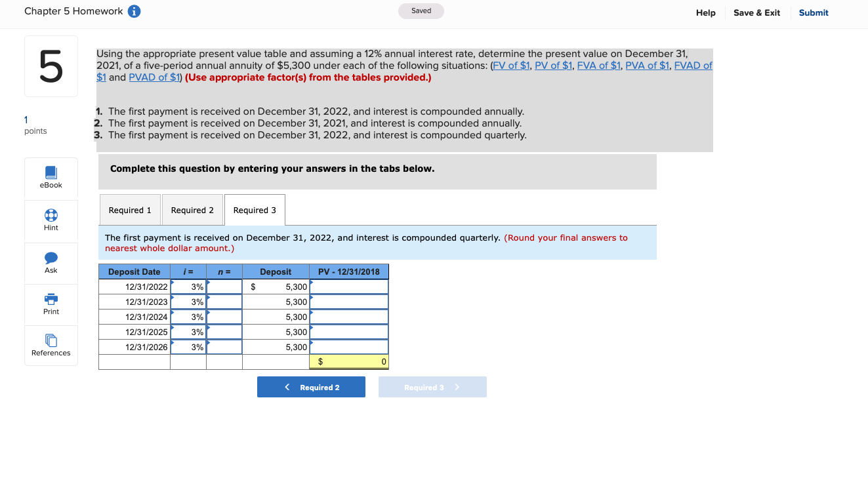The width and height of the screenshot is (868, 499).
Task: Click the Required 2 navigation button
Action: pos(311,386)
